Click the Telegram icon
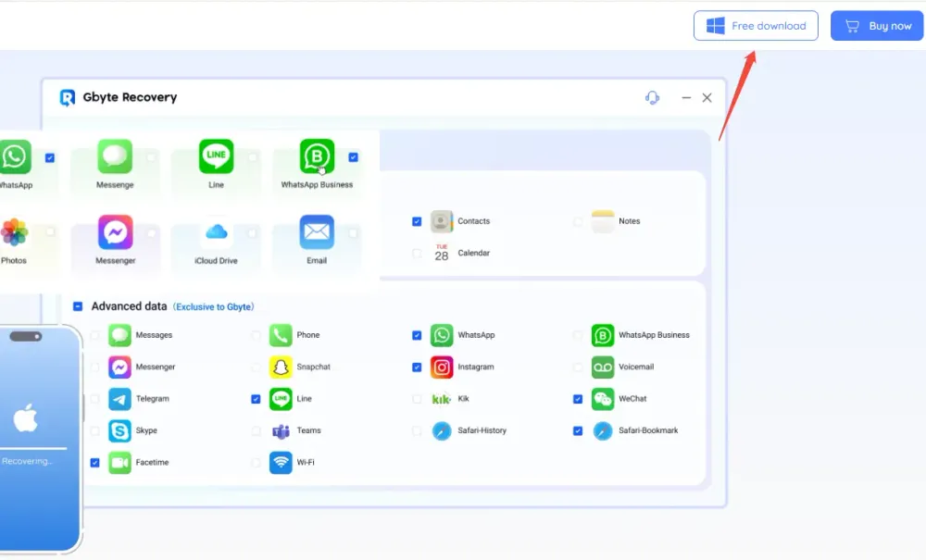 click(x=119, y=399)
